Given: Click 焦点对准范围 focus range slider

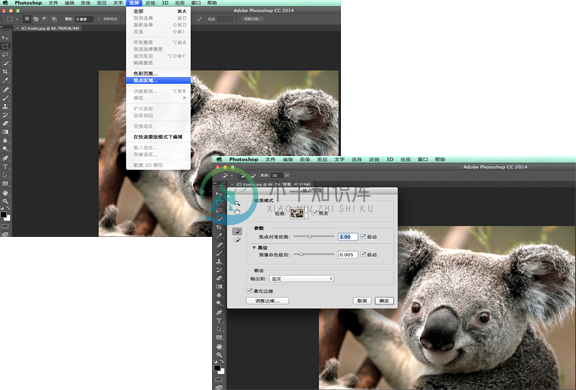Looking at the screenshot, I should pos(314,236).
